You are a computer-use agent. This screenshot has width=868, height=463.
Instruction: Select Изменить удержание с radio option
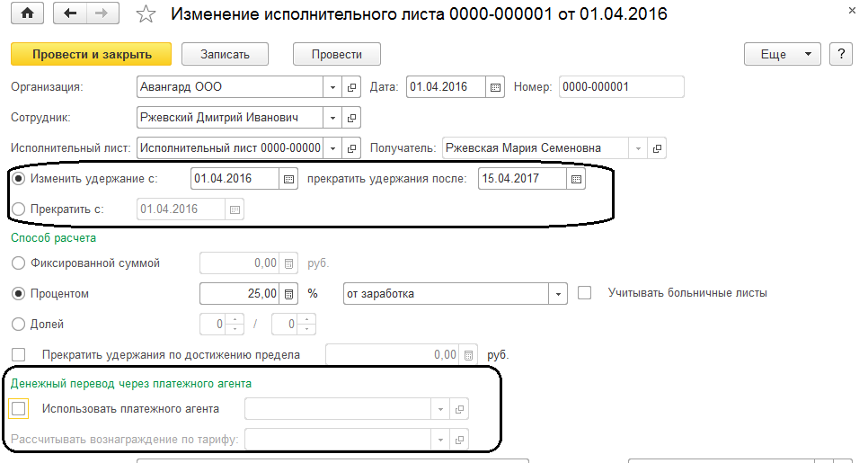18,179
